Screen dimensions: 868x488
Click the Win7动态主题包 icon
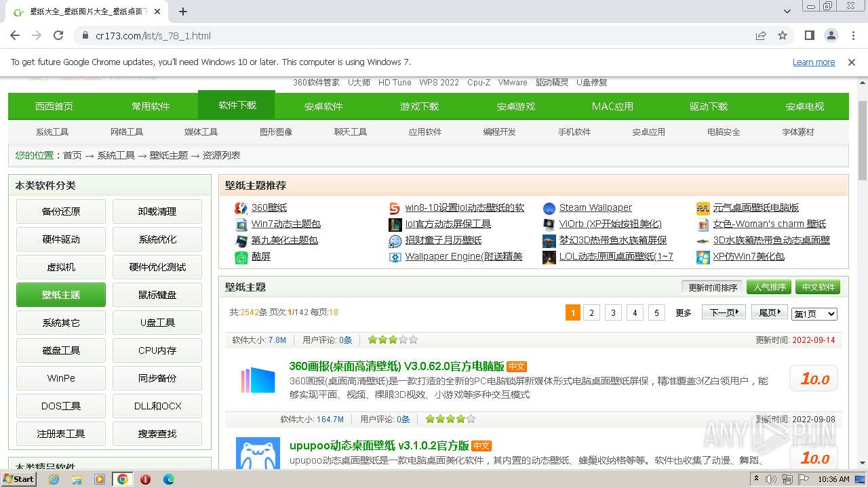[241, 224]
